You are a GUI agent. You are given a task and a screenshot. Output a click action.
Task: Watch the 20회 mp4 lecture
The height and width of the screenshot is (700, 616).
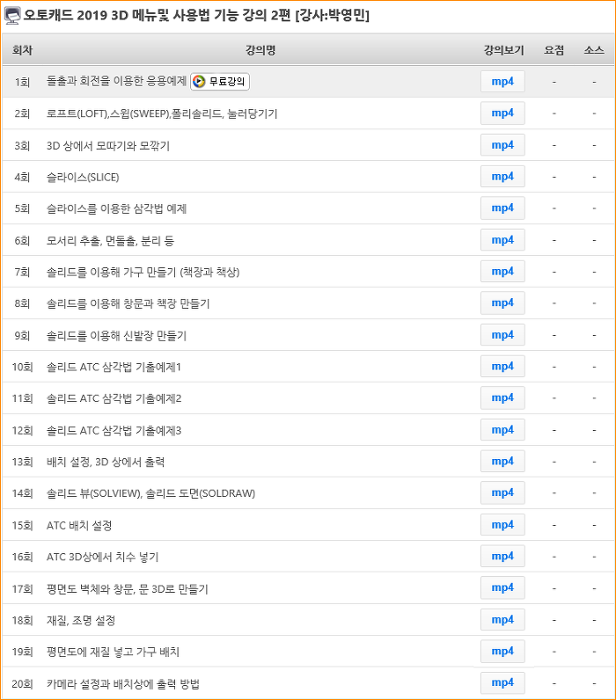[x=502, y=683]
